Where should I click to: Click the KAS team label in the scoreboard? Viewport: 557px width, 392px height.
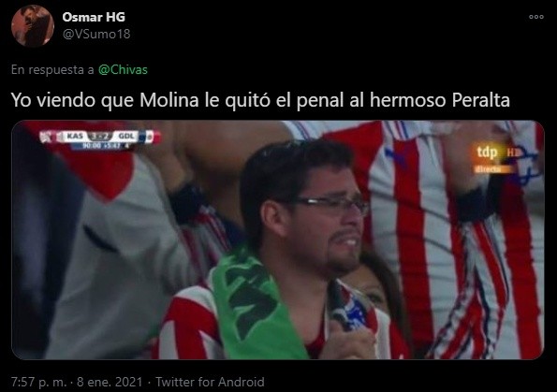[75, 137]
